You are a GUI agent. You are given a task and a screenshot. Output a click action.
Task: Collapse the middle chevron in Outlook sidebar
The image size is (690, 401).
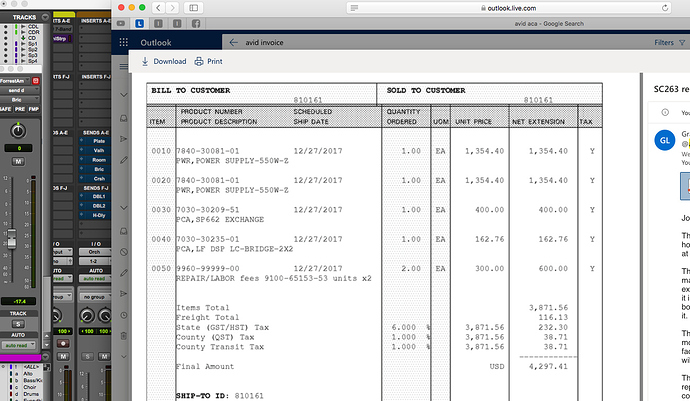[x=124, y=207]
